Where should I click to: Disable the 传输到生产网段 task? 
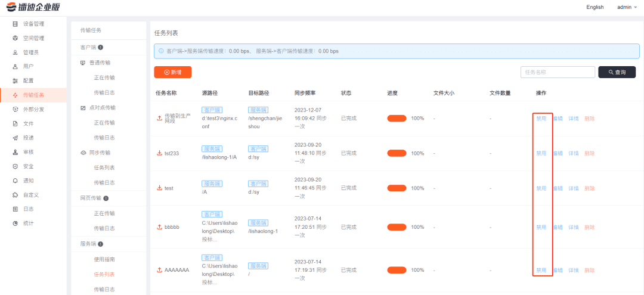click(x=541, y=118)
